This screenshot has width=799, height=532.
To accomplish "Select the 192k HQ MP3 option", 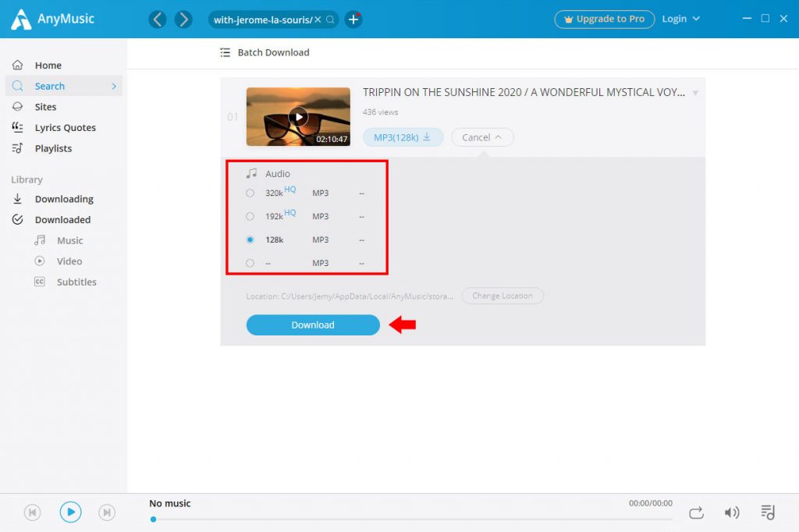I will tap(250, 217).
